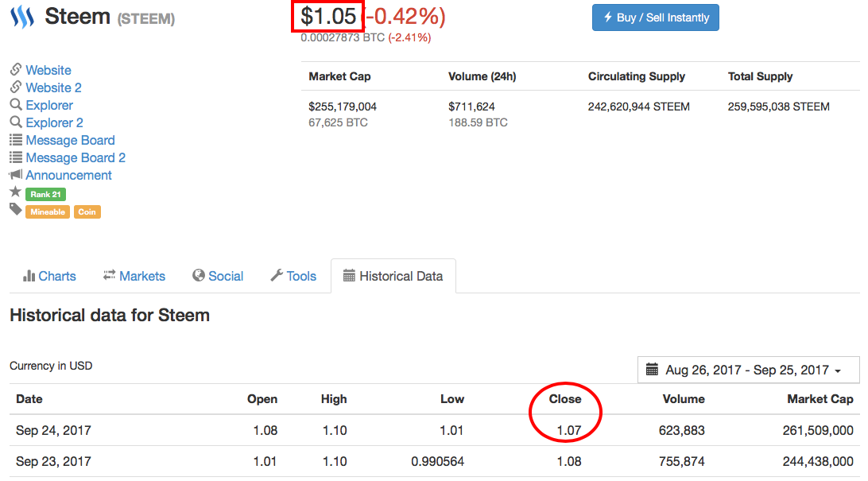Click the 623,883 volume cell
Screen dimensions: 868x481
[x=681, y=430]
